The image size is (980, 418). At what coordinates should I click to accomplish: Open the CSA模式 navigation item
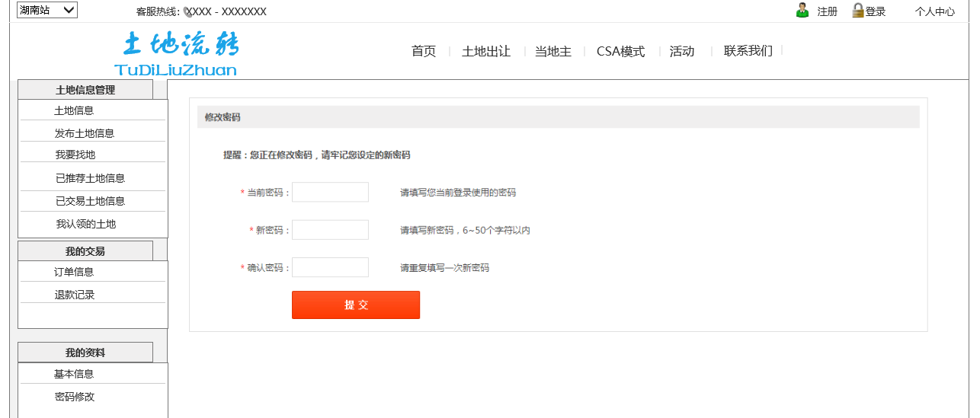point(620,51)
